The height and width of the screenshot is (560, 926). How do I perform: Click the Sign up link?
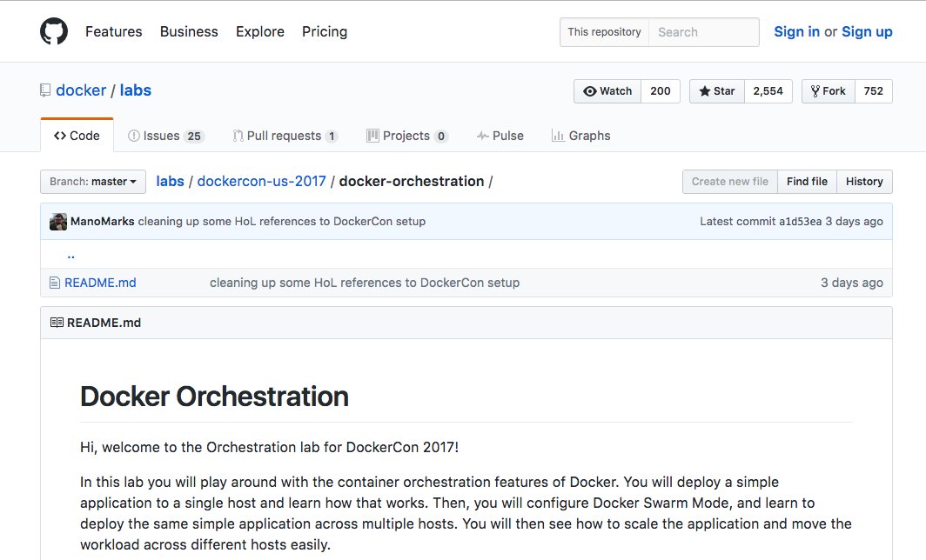click(x=867, y=31)
